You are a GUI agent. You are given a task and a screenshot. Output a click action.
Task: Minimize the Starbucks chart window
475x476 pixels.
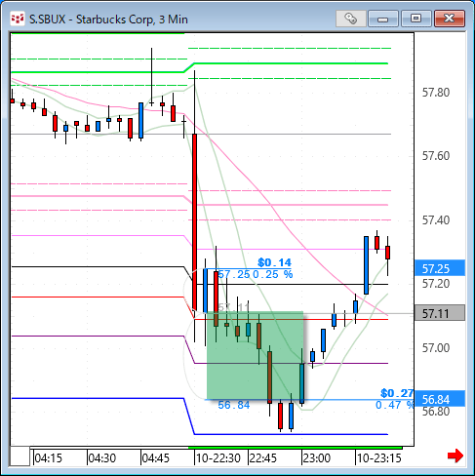tap(383, 19)
